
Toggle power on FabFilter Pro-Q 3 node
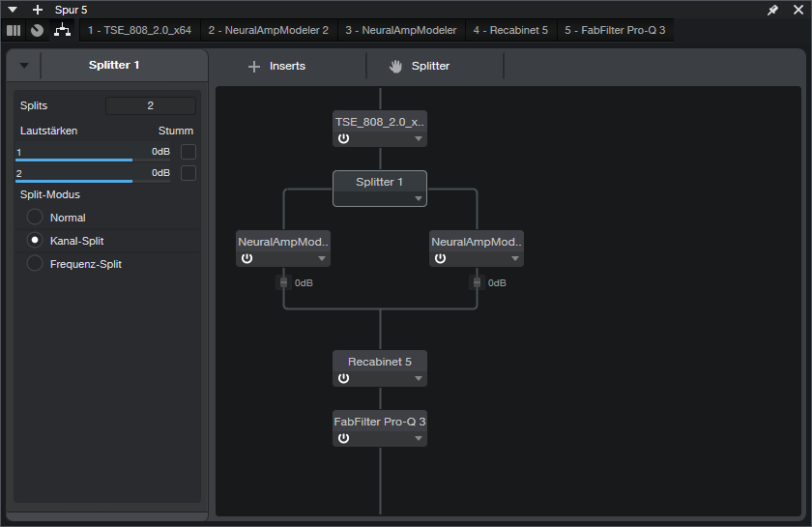(x=343, y=438)
